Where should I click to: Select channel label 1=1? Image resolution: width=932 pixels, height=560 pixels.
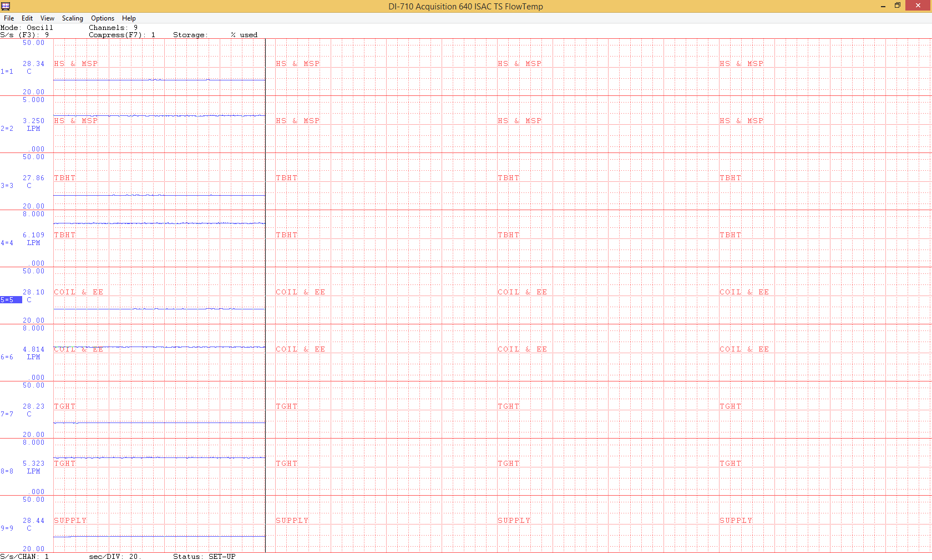coord(7,72)
